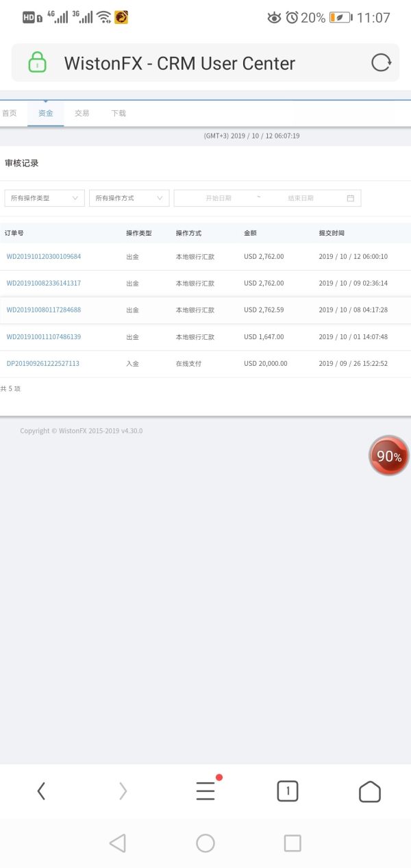The height and width of the screenshot is (868, 411).
Task: Open deposit order DP201909261222527113
Action: pyautogui.click(x=43, y=364)
